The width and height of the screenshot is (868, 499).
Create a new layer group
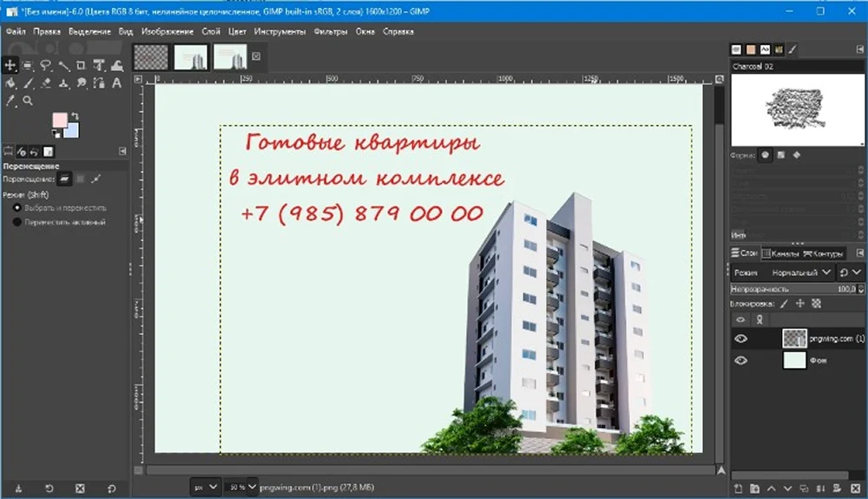point(754,489)
